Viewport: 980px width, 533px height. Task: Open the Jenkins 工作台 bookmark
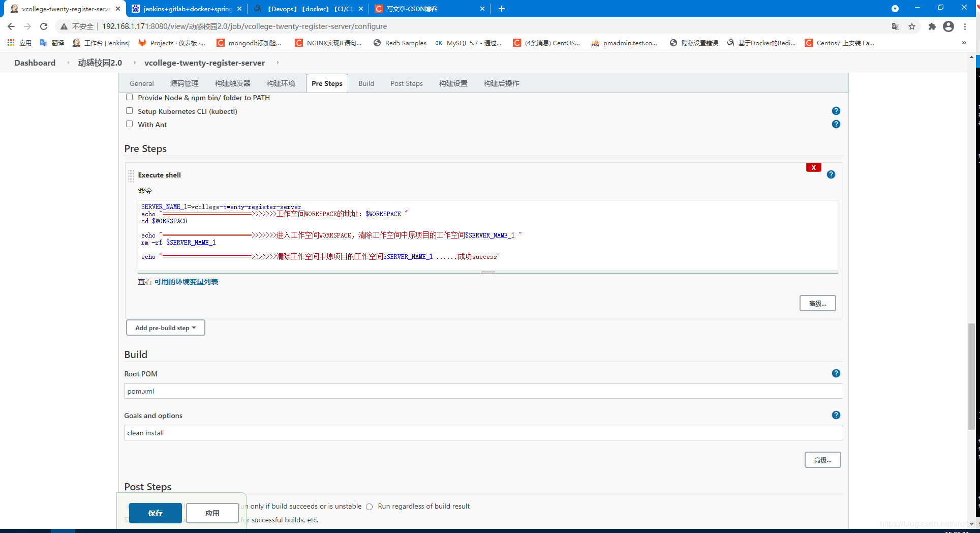[x=101, y=43]
